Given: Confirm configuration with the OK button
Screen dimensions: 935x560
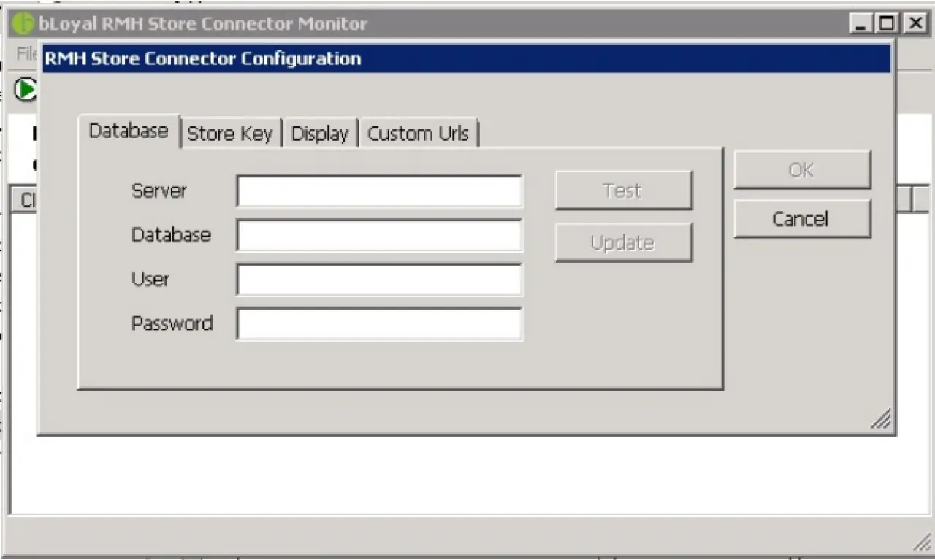Looking at the screenshot, I should tap(802, 169).
